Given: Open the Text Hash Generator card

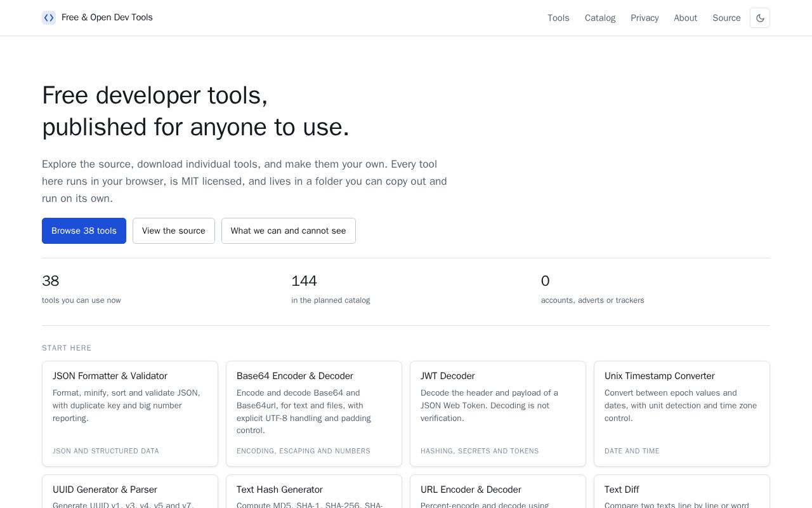Looking at the screenshot, I should tap(314, 491).
